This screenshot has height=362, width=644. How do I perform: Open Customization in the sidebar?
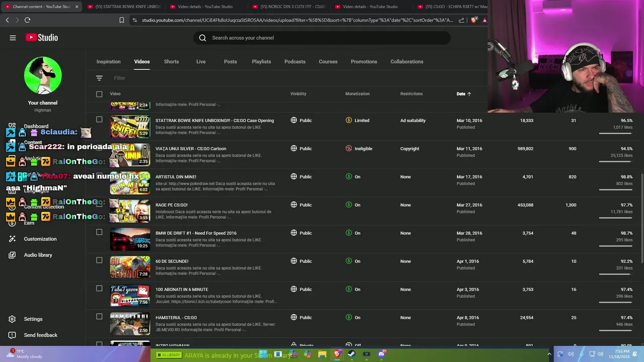[x=40, y=239]
